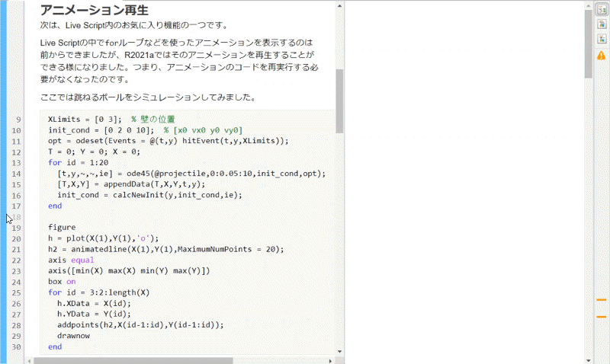Click line number 30 in gutter
610x364 pixels.
(x=18, y=346)
